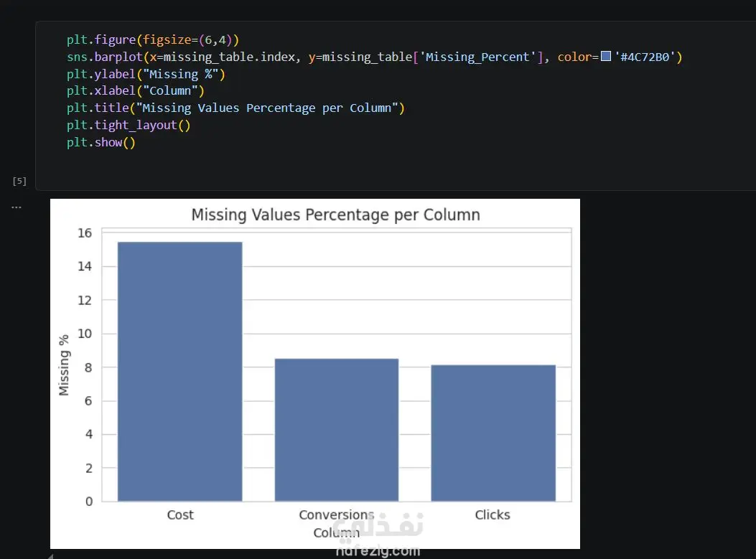Click the Conversions x-axis label
Viewport: 756px width, 559px height.
pos(337,515)
